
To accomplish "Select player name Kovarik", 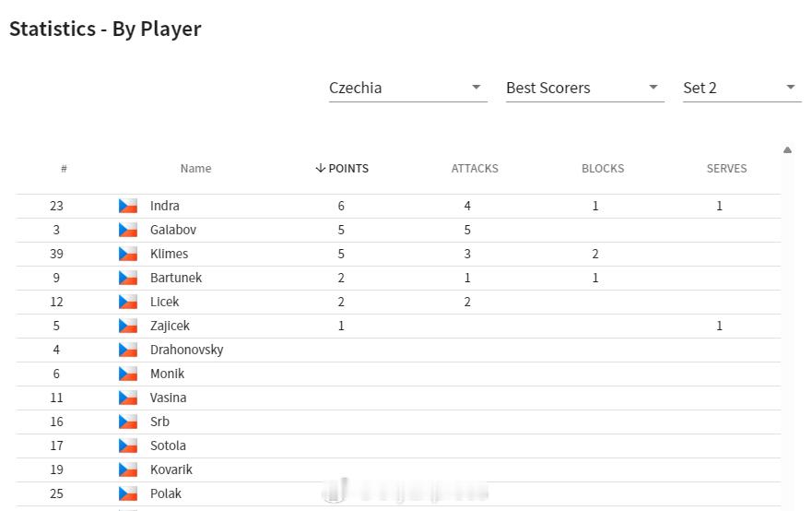I will (171, 470).
